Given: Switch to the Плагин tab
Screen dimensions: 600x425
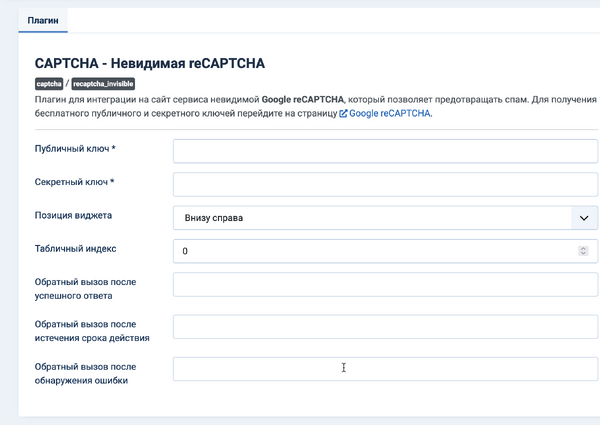Looking at the screenshot, I should pos(43,20).
